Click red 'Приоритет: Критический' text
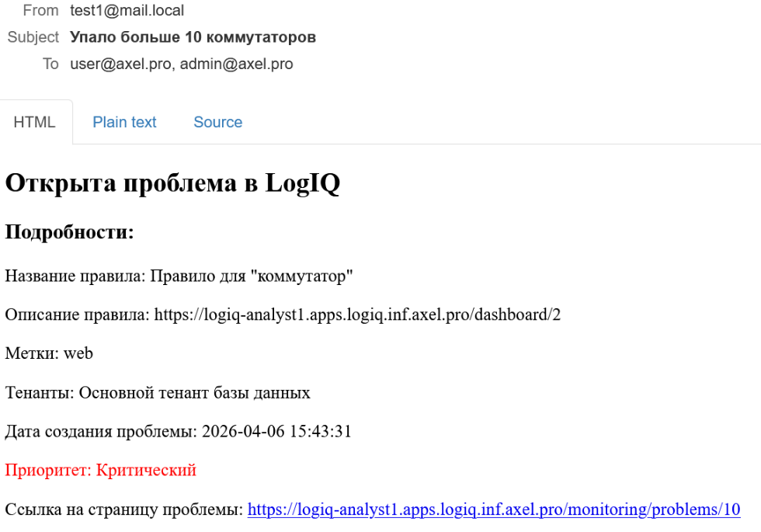 [x=100, y=470]
